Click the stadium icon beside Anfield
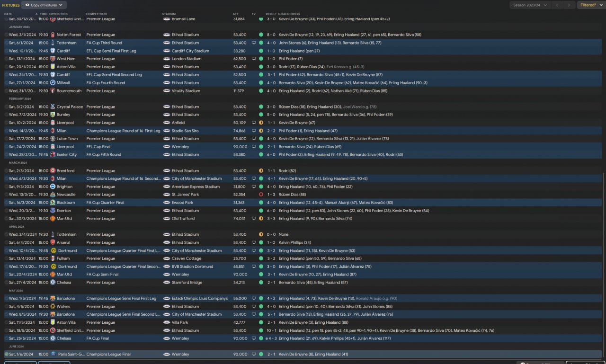 click(166, 123)
